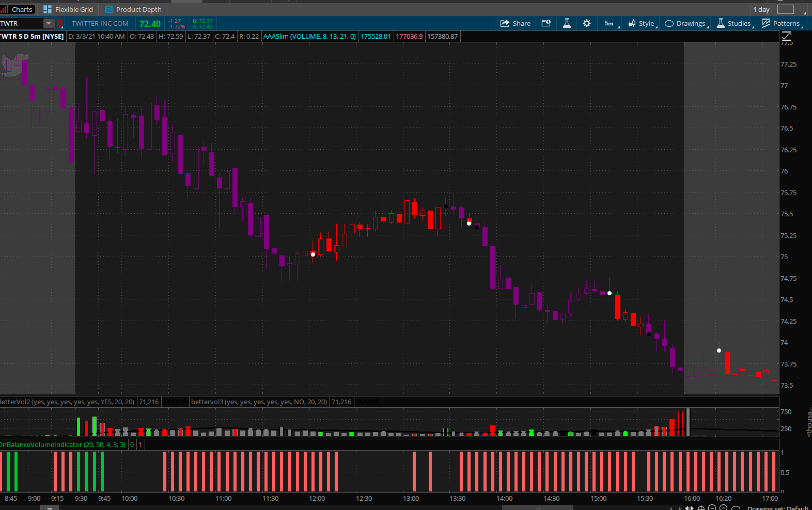Click the white dot on 12:00 candle
The height and width of the screenshot is (510, 812).
[x=313, y=254]
